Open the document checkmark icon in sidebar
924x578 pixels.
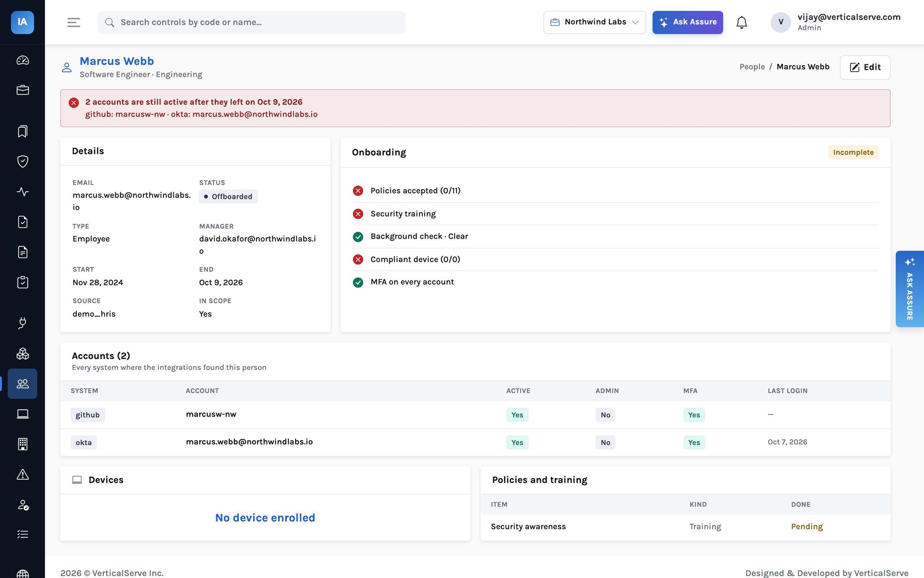[23, 222]
